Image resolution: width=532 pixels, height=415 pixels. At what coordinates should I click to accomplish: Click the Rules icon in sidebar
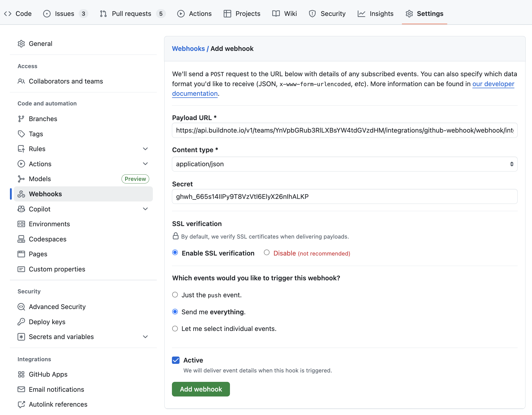click(21, 149)
